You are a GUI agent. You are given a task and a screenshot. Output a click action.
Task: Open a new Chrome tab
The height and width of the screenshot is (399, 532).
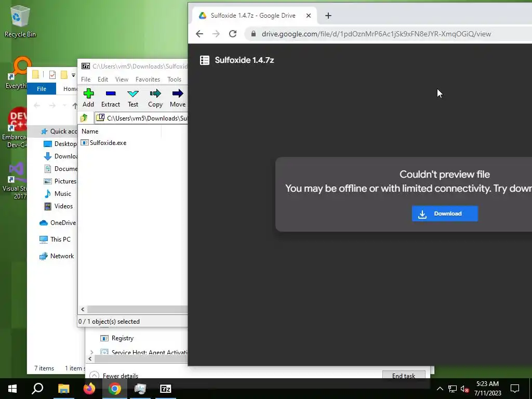pos(328,16)
